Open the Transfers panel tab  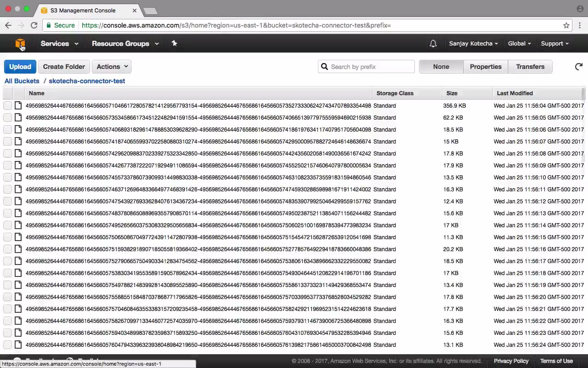pyautogui.click(x=530, y=67)
